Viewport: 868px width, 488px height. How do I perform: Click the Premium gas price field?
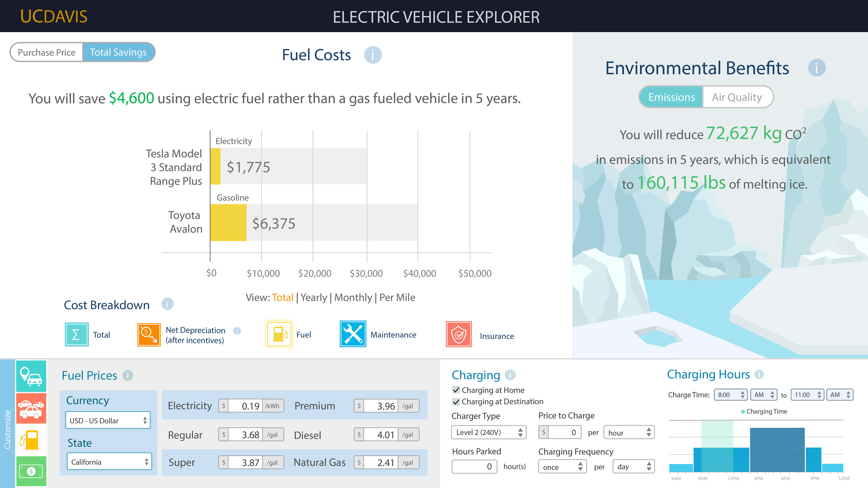380,406
